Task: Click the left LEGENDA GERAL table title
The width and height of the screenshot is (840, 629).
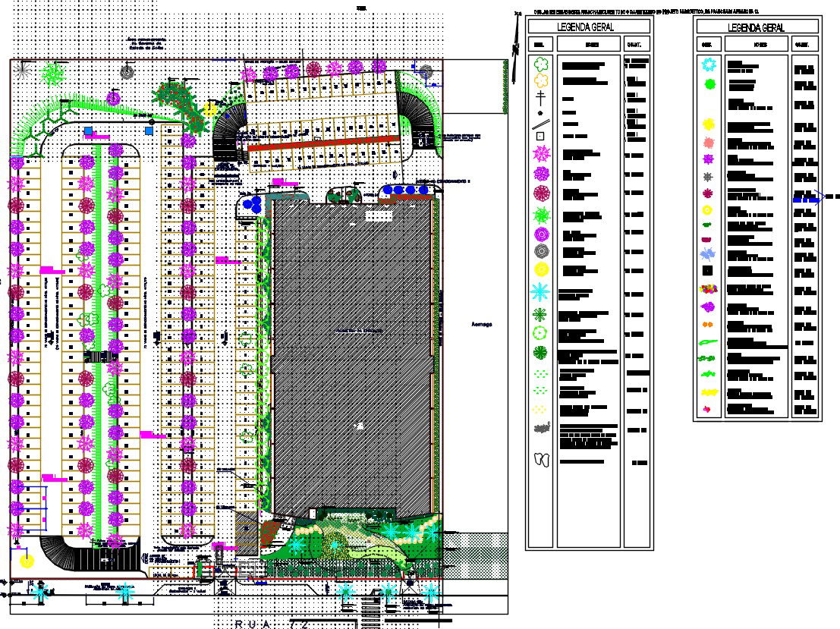Action: point(590,27)
